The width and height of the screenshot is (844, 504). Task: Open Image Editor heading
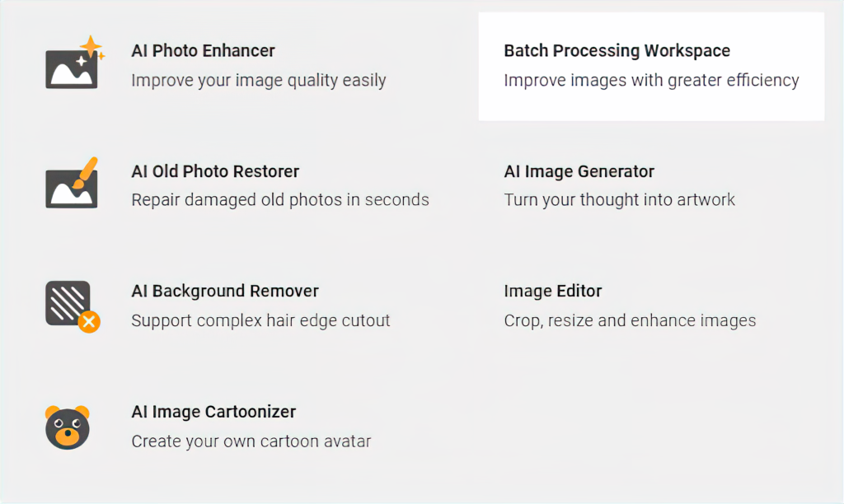pos(553,291)
